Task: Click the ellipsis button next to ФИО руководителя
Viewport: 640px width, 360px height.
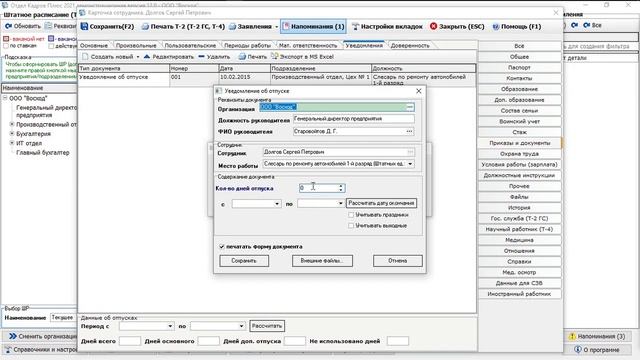Action: tap(409, 131)
